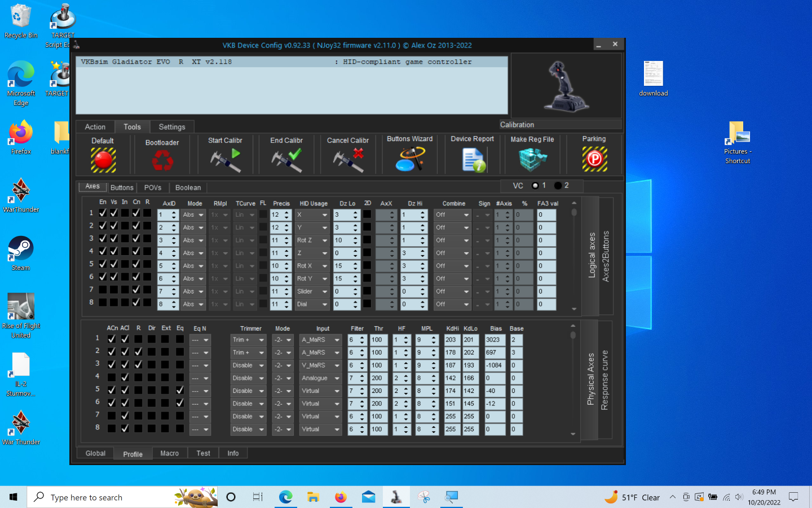Open the Info bottom tab
Screen dimensions: 812x508
click(233, 453)
